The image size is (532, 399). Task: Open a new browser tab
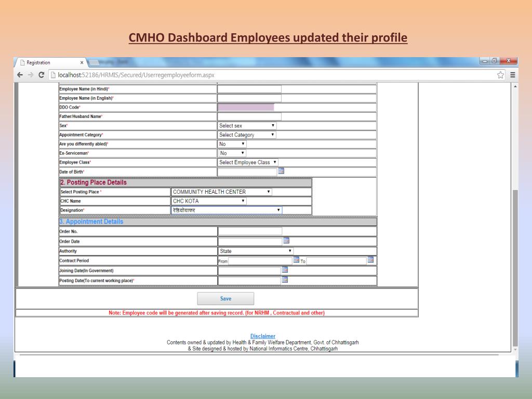coord(95,62)
